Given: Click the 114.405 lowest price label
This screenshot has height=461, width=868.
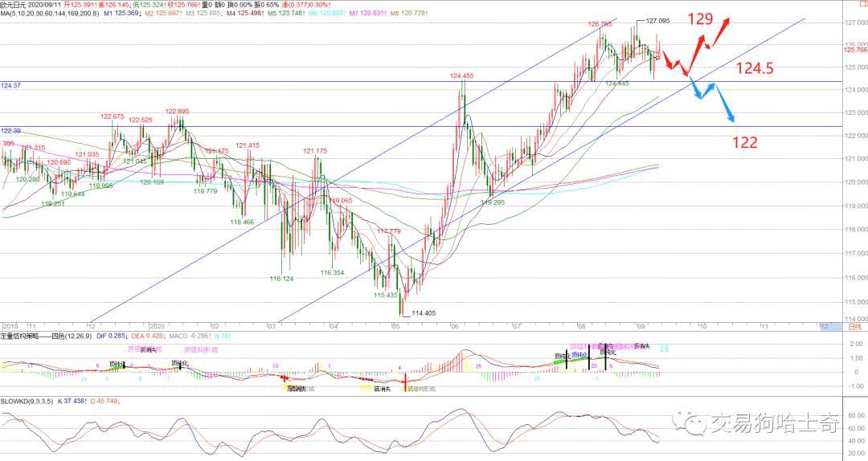Looking at the screenshot, I should click(x=424, y=313).
